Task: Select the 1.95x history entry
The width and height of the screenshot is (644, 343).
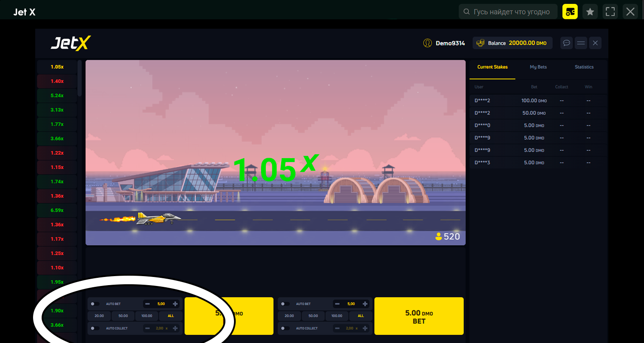Action: (57, 282)
